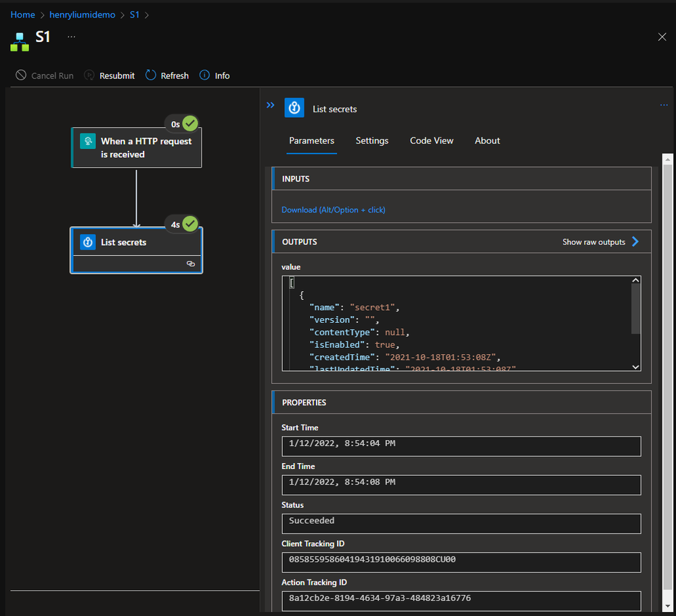
Task: Switch to the Settings tab
Action: [371, 141]
